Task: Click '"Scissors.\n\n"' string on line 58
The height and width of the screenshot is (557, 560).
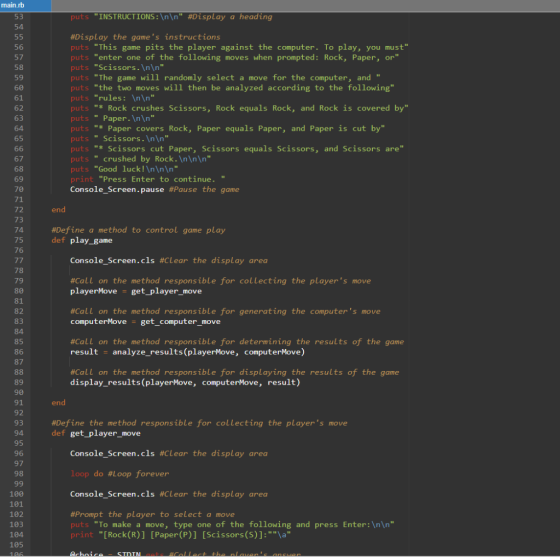Action: [129, 67]
